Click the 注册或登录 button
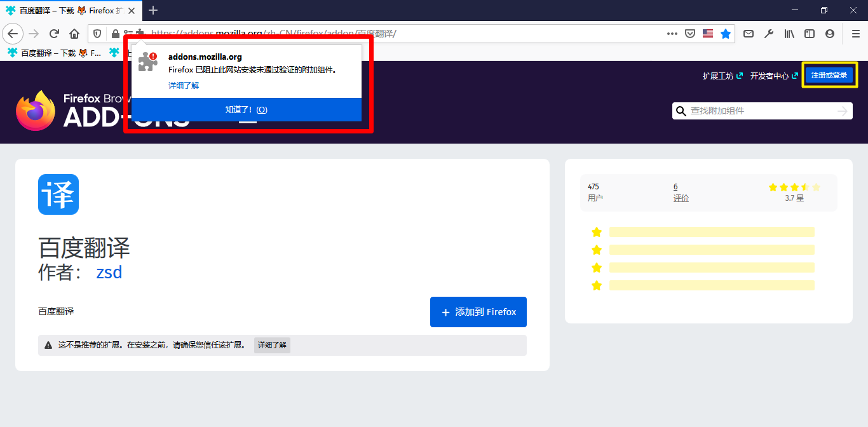Image resolution: width=868 pixels, height=427 pixels. click(829, 75)
